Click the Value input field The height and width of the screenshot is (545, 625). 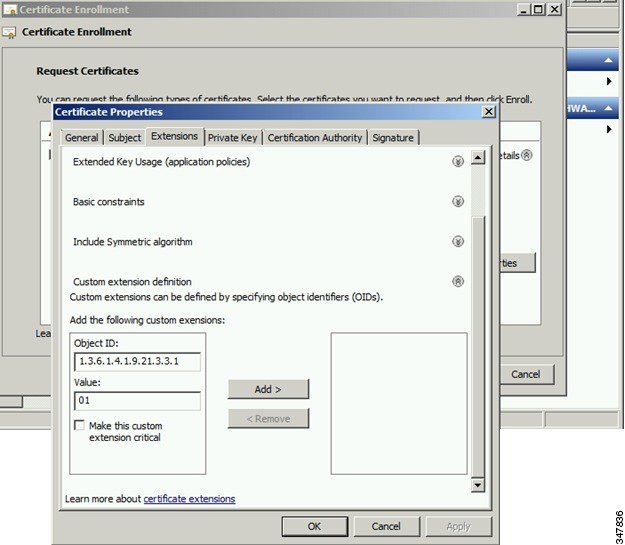click(137, 401)
